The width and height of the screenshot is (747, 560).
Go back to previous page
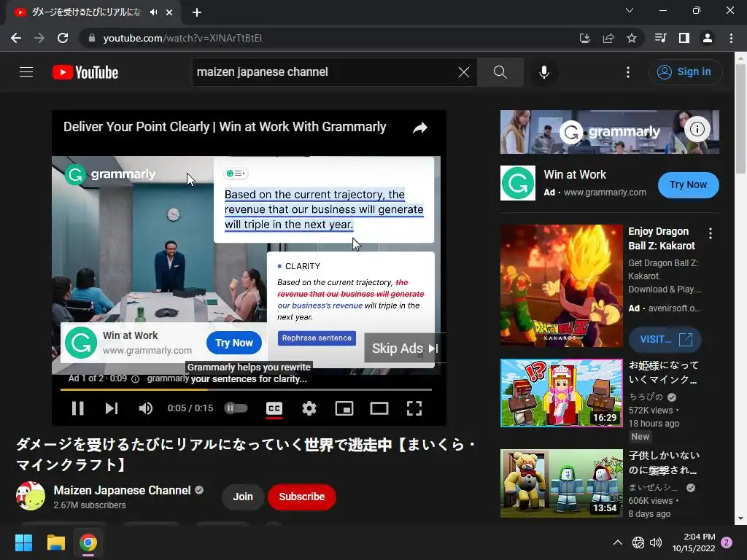tap(16, 38)
